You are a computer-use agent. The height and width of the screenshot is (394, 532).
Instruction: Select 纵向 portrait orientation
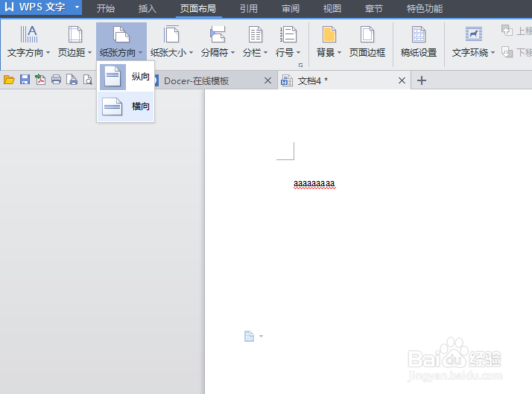pyautogui.click(x=125, y=77)
